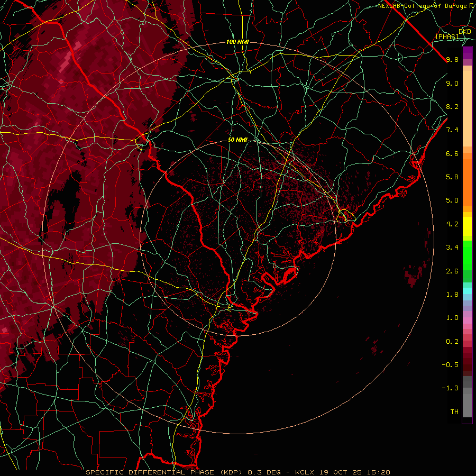This screenshot has height=476, width=476.
Task: Click the 9.0 value on the color scale
Action: pyautogui.click(x=452, y=83)
